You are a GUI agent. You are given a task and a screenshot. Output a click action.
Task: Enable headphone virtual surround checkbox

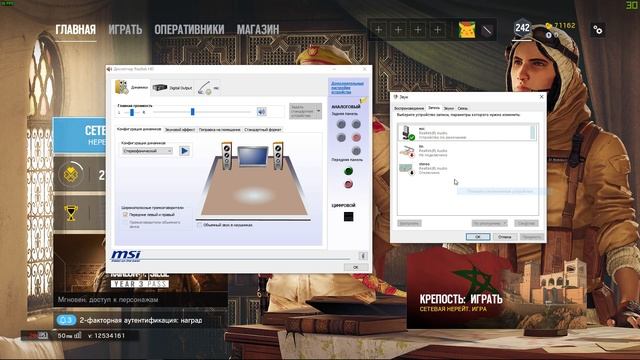point(199,225)
